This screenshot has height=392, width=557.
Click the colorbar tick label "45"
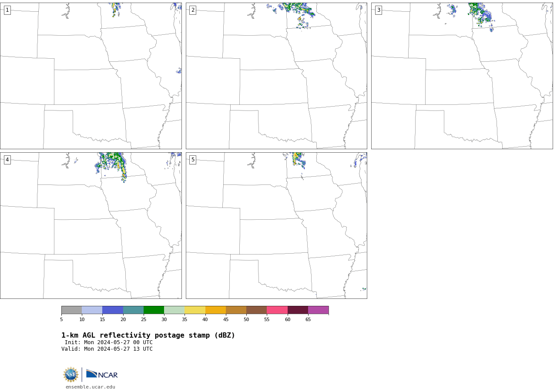coord(226,320)
